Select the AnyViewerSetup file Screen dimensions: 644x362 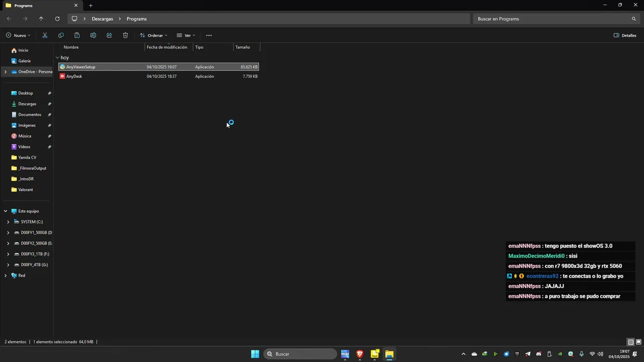point(158,67)
